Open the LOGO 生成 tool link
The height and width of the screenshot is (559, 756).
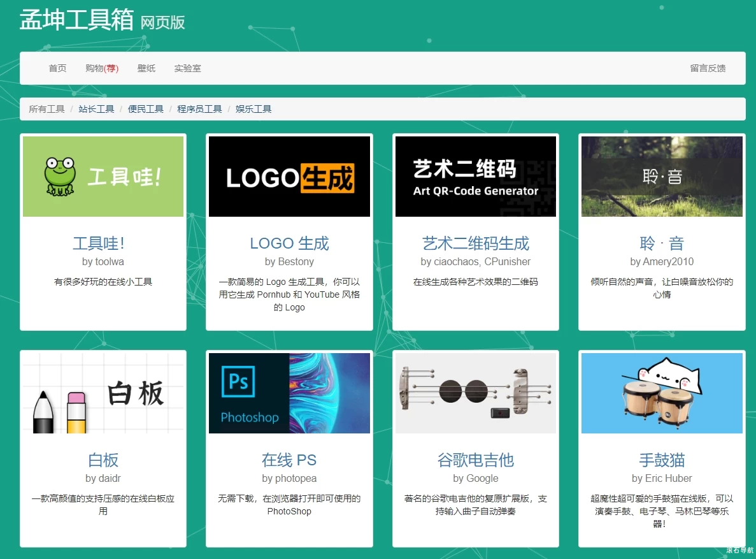(x=289, y=243)
